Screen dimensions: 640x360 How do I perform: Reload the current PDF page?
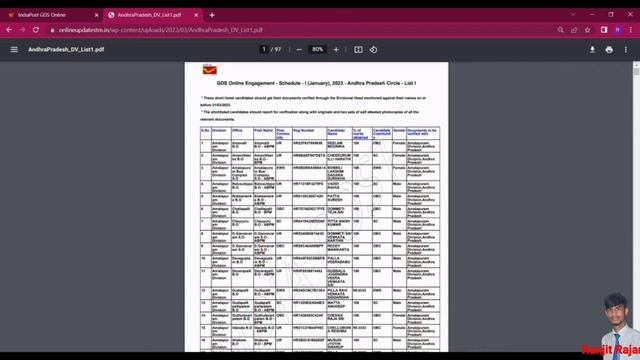point(36,30)
